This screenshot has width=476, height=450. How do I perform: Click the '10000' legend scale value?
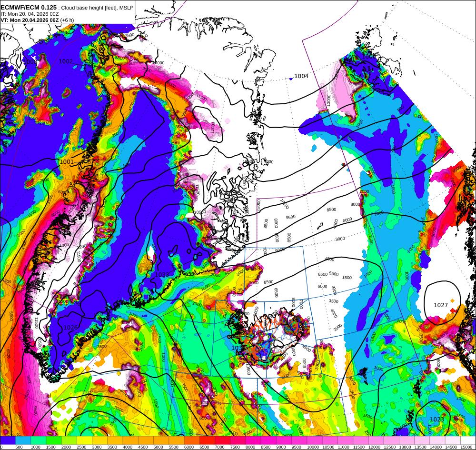pos(313,447)
